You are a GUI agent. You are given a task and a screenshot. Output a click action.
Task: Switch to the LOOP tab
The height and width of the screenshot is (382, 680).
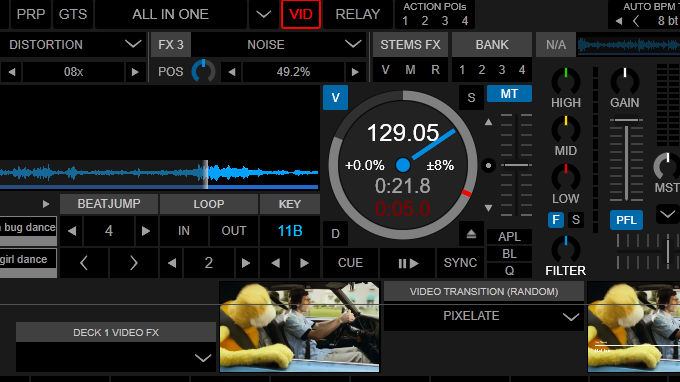[209, 204]
